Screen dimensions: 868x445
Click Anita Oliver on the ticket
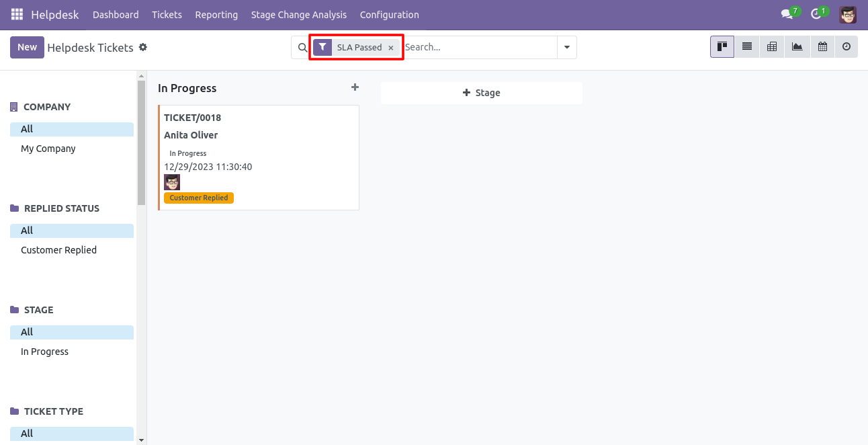click(191, 135)
